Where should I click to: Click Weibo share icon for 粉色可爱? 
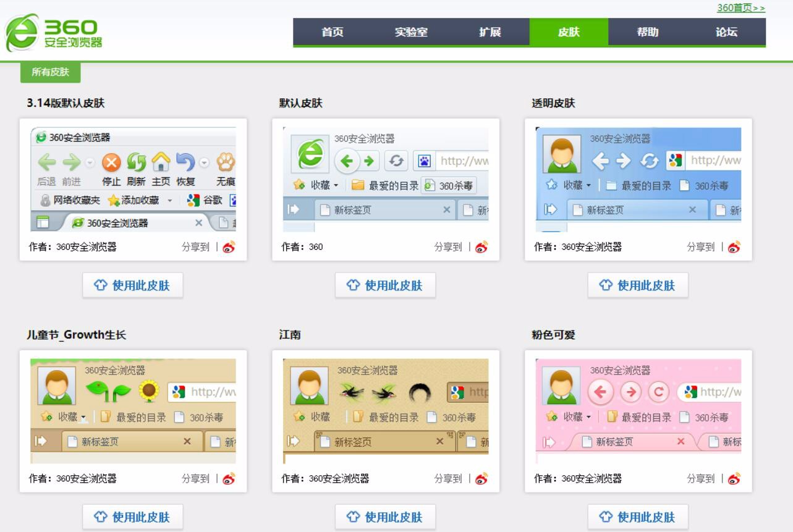pyautogui.click(x=734, y=479)
